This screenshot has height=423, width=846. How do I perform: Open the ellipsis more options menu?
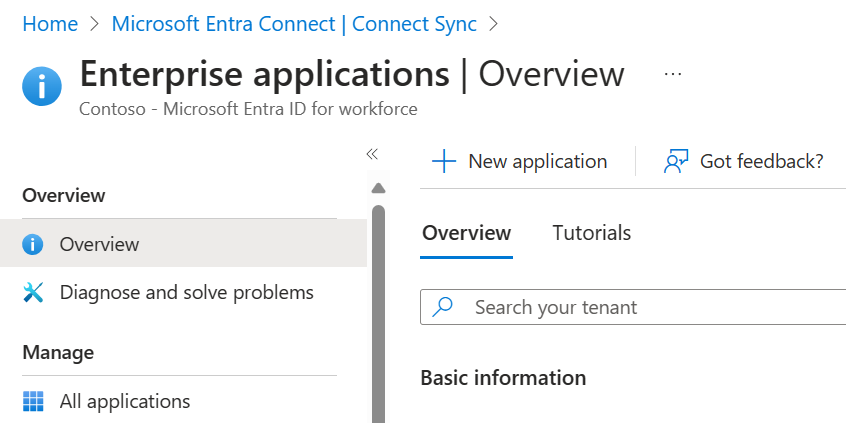coord(672,75)
